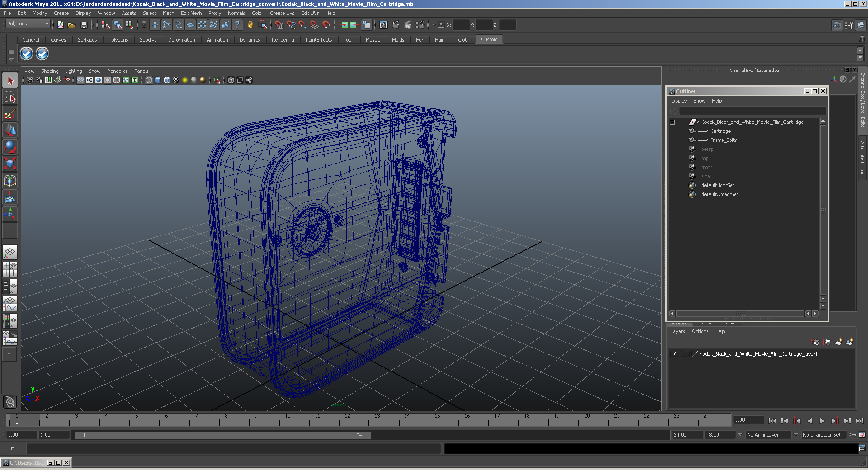Screen dimensions: 868x470
Task: Create a new empty display layer
Action: (x=839, y=342)
